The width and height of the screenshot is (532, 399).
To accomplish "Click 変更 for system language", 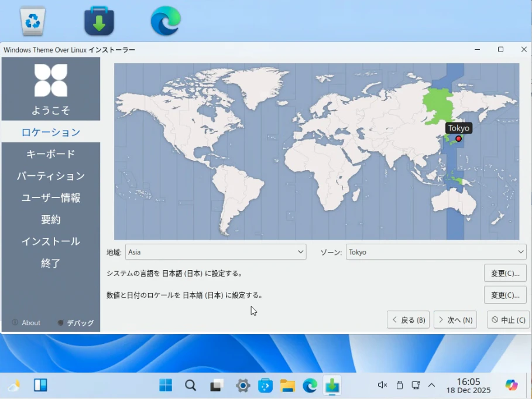I will [x=505, y=274].
